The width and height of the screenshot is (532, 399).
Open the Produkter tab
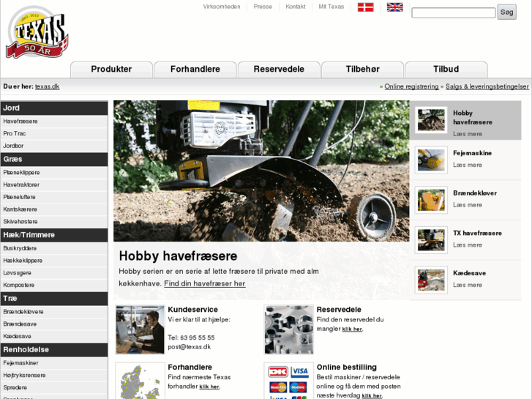tap(111, 70)
